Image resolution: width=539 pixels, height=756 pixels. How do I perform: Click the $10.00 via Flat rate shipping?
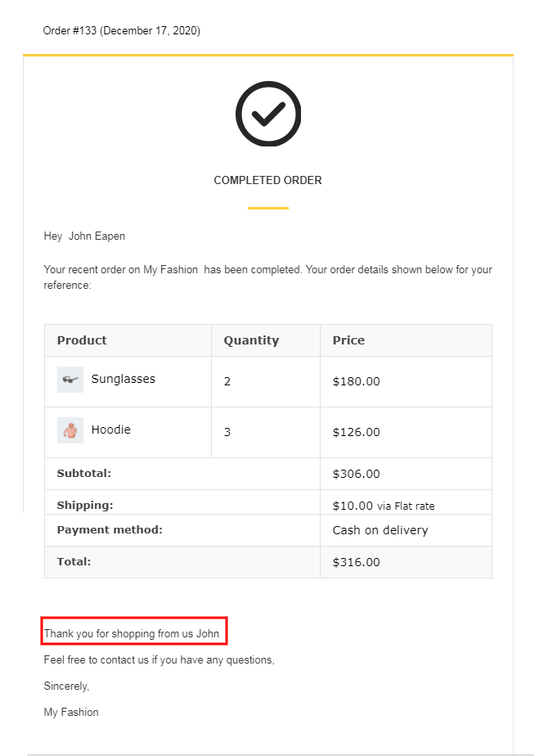click(384, 506)
